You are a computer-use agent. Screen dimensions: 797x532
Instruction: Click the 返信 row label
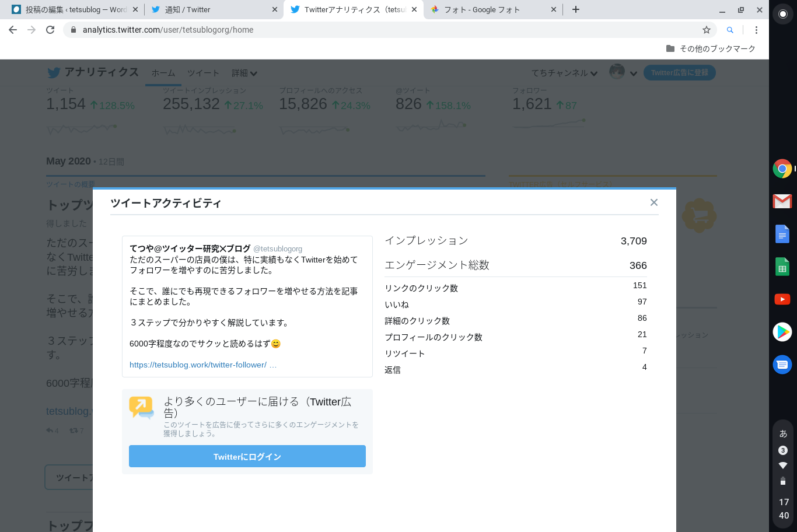coord(393,370)
